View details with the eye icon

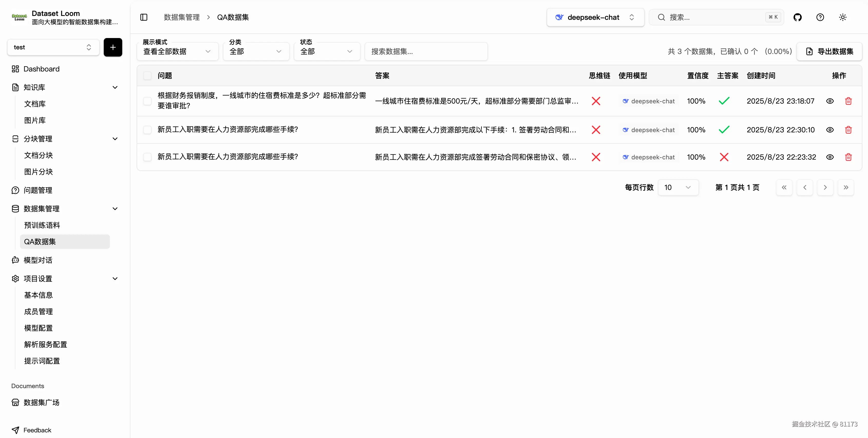pyautogui.click(x=830, y=101)
